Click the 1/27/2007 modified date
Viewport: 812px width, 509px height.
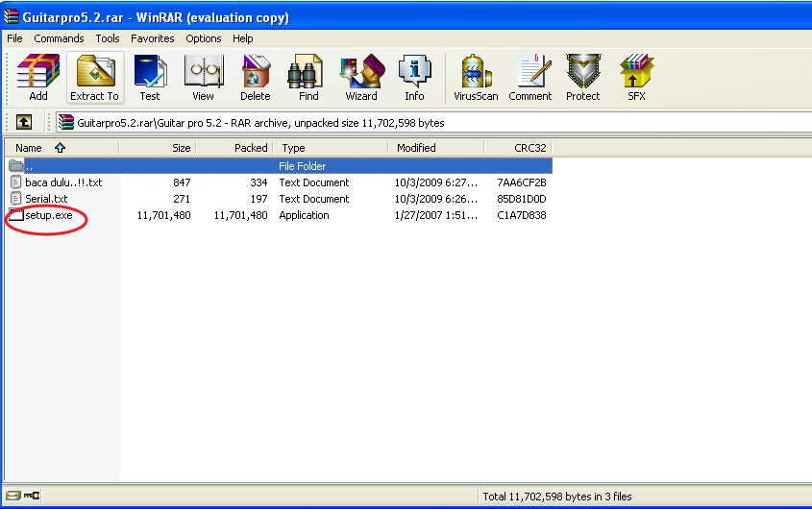point(436,215)
